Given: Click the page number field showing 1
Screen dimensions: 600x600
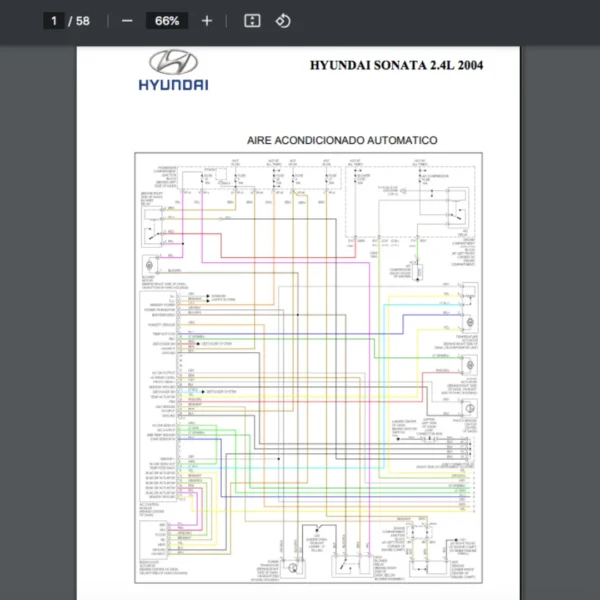Looking at the screenshot, I should pos(55,21).
